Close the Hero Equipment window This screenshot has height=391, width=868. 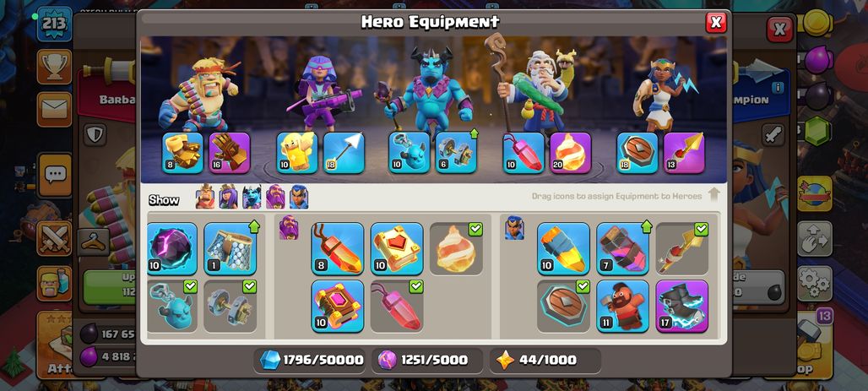716,22
